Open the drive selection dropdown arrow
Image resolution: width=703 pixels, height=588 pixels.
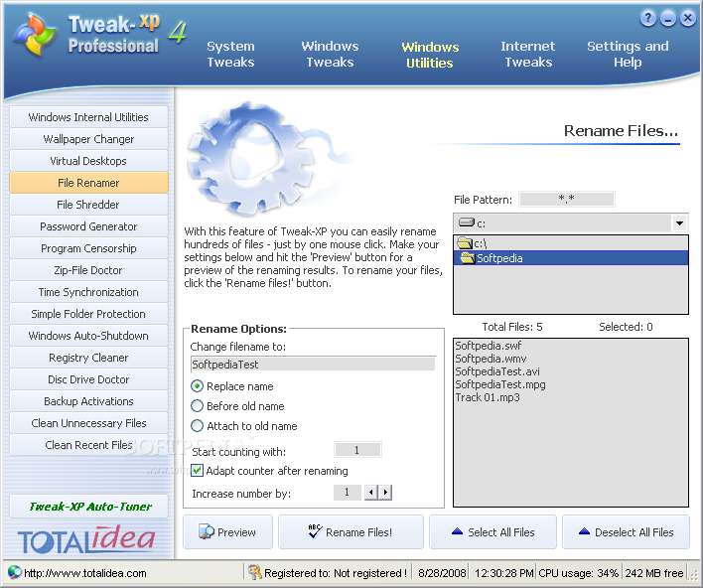pos(679,222)
